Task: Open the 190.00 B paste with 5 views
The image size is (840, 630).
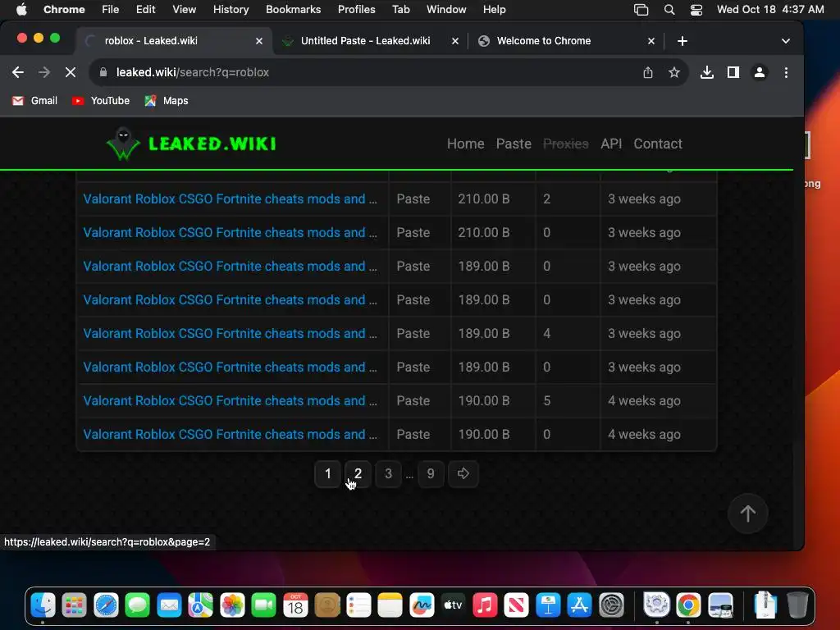Action: pyautogui.click(x=231, y=400)
